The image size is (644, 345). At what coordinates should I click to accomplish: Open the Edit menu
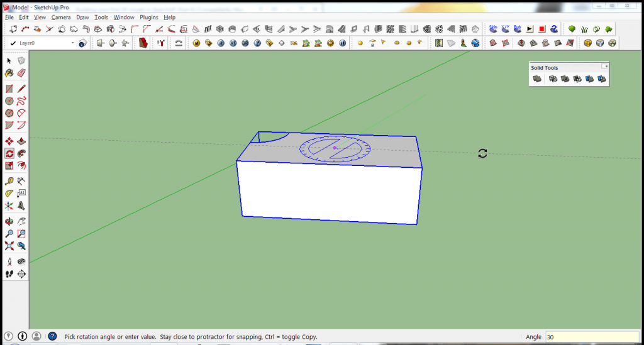[24, 17]
